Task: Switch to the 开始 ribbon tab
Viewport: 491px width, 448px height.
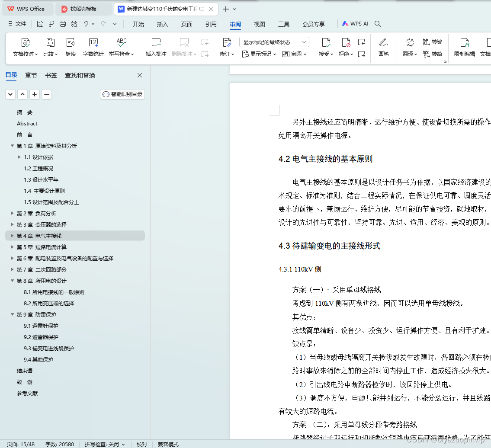Action: point(138,24)
